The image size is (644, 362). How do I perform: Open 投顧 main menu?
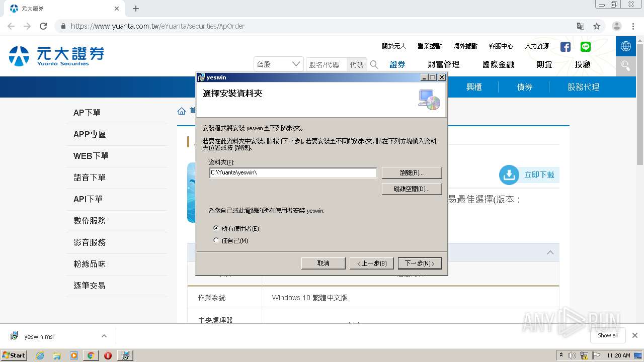click(583, 64)
